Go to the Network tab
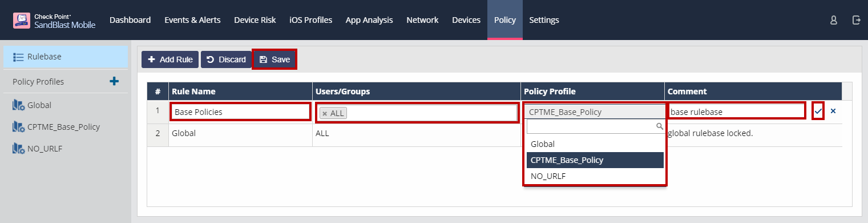This screenshot has width=868, height=223. click(x=422, y=20)
